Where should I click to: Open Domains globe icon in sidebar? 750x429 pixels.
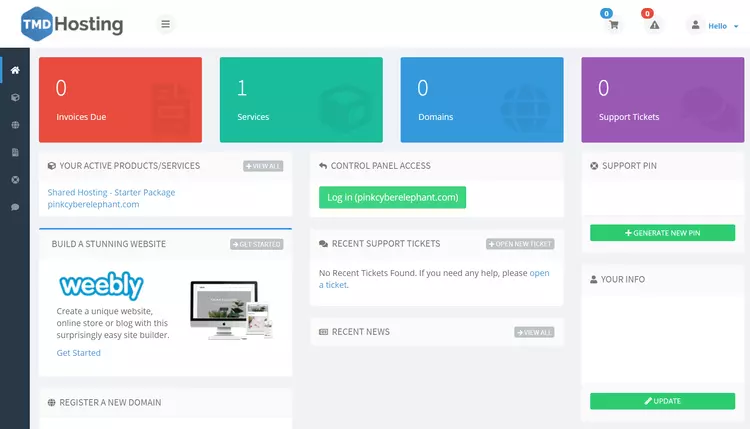15,125
